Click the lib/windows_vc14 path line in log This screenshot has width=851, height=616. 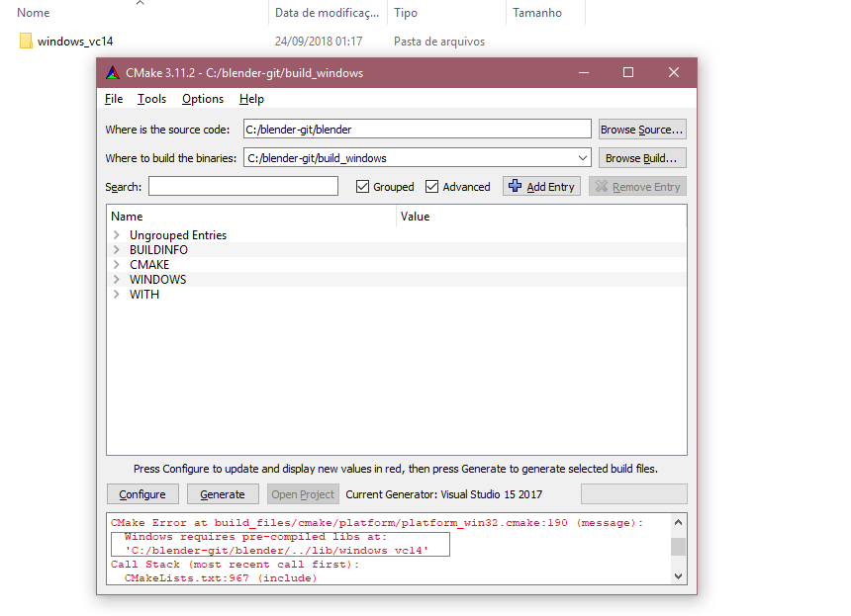point(277,551)
